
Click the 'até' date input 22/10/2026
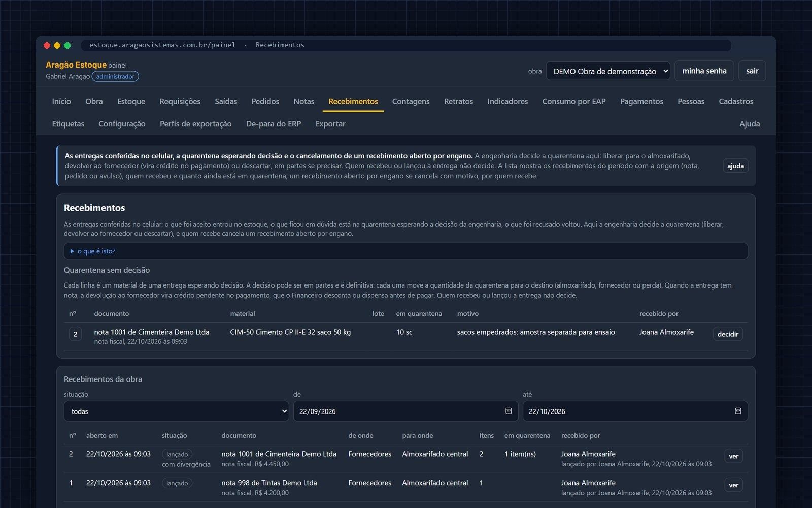635,411
